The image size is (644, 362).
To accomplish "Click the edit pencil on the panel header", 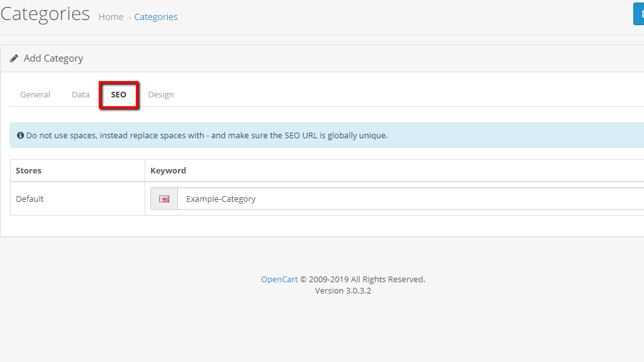I will [x=14, y=58].
